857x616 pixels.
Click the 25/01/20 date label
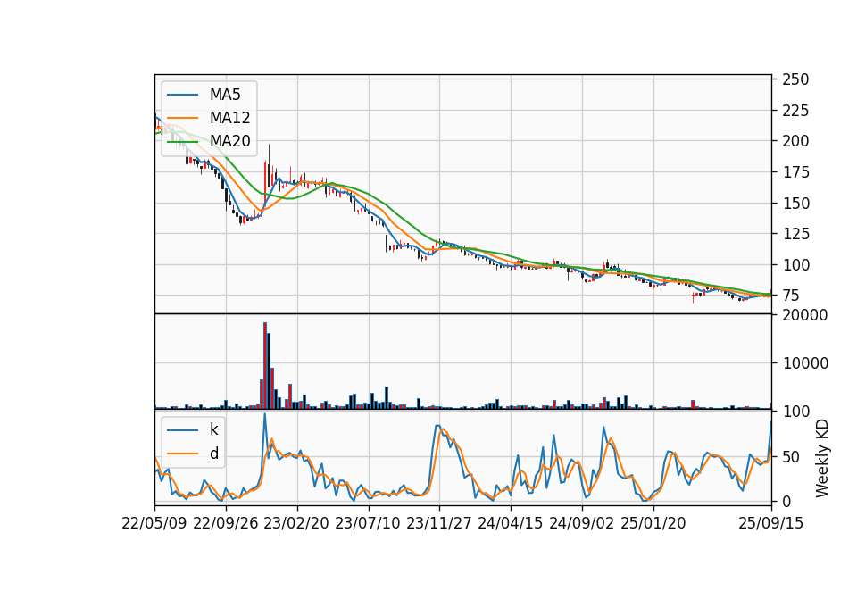tap(653, 523)
